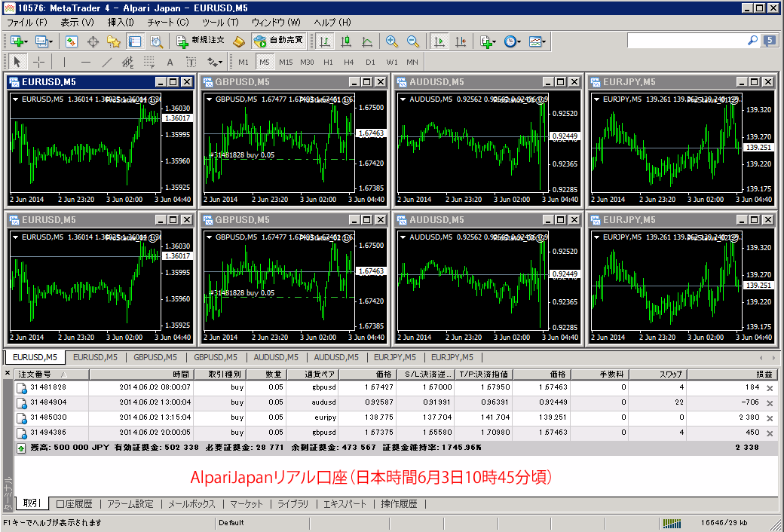
Task: Open the Market Watch window icon
Action: click(x=72, y=42)
